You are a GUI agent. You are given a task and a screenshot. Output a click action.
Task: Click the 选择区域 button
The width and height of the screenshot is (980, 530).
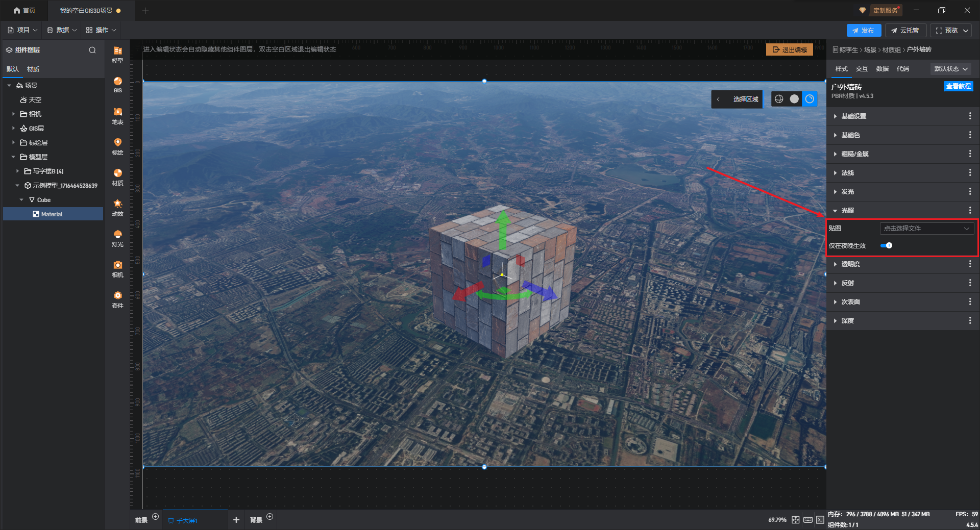[x=746, y=99]
